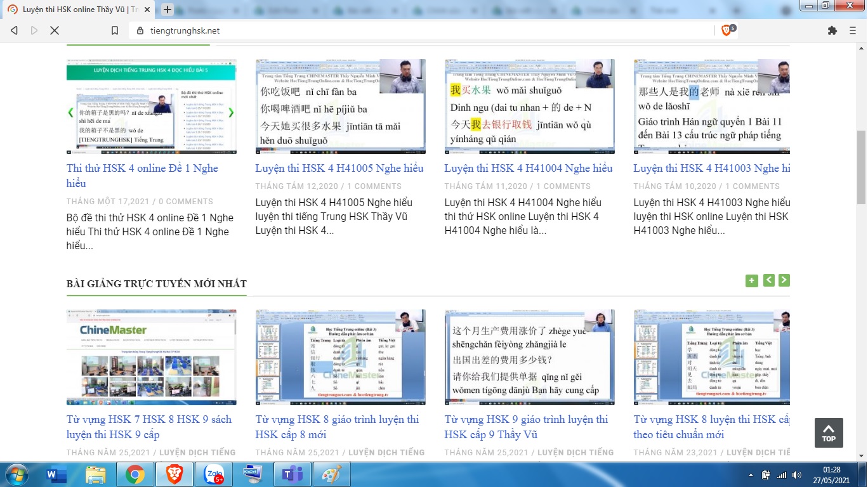This screenshot has width=868, height=487.
Task: Open Zalo from the taskbar
Action: pyautogui.click(x=214, y=474)
